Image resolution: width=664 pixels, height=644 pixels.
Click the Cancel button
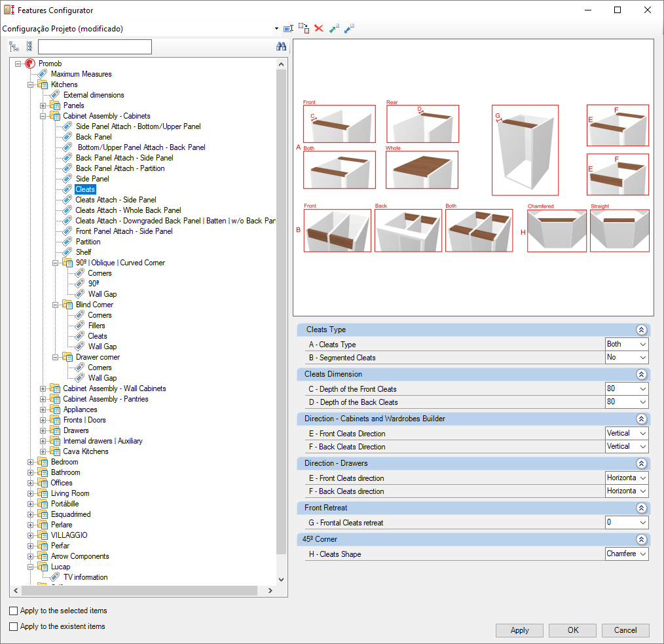point(625,630)
